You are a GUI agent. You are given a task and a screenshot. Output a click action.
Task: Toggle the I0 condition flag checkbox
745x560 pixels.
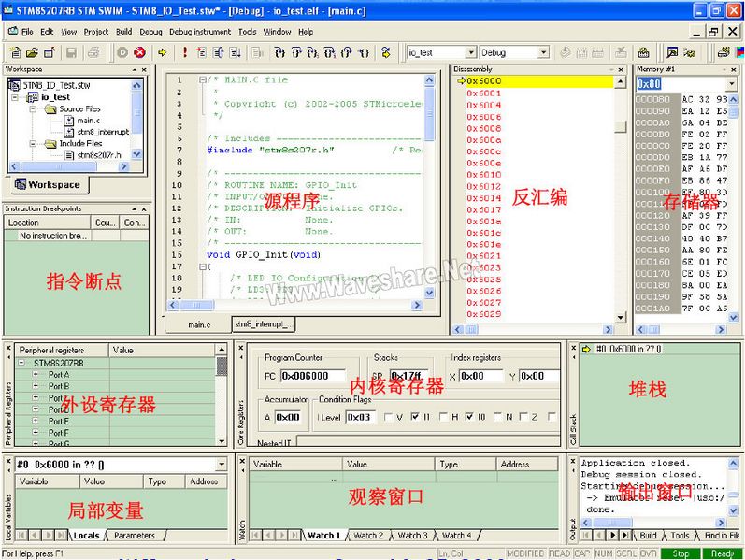coord(469,417)
